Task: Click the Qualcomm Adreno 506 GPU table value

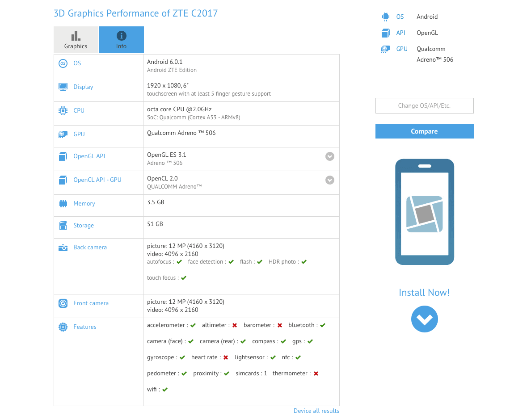Action: tap(181, 133)
